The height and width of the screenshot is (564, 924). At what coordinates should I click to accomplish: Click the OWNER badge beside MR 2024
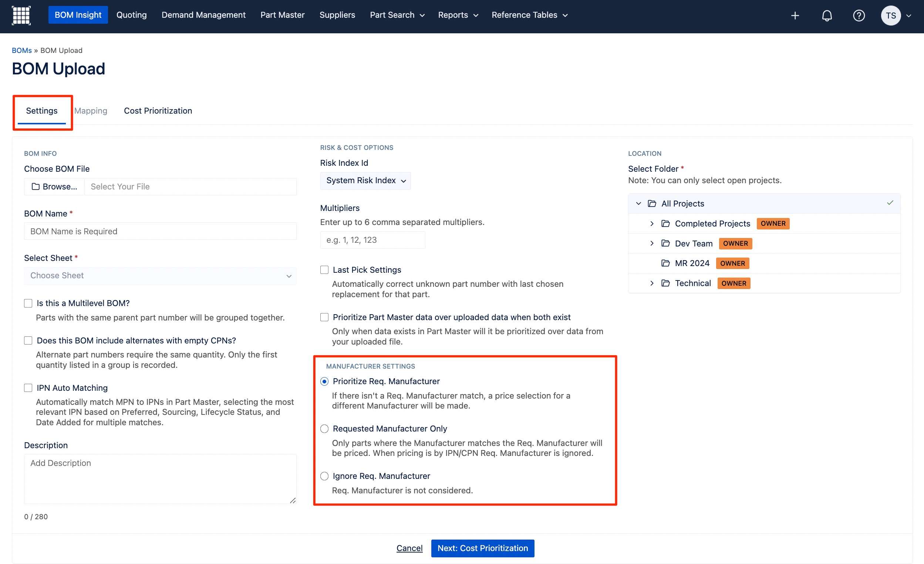[x=732, y=263]
